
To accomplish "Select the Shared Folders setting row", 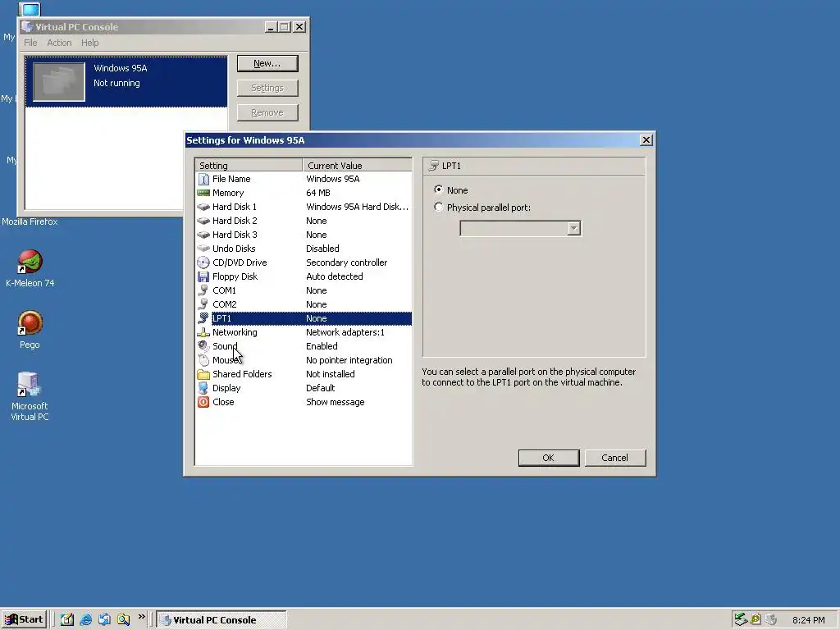I will click(304, 374).
